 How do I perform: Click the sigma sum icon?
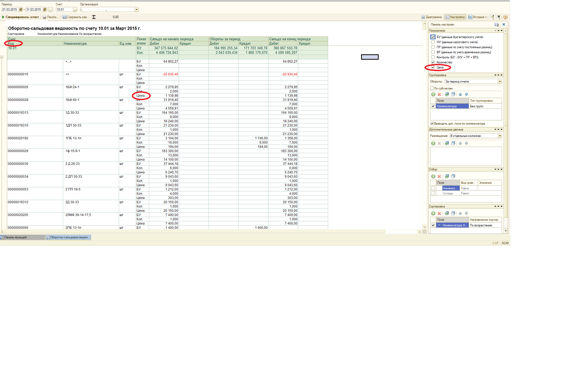[94, 17]
